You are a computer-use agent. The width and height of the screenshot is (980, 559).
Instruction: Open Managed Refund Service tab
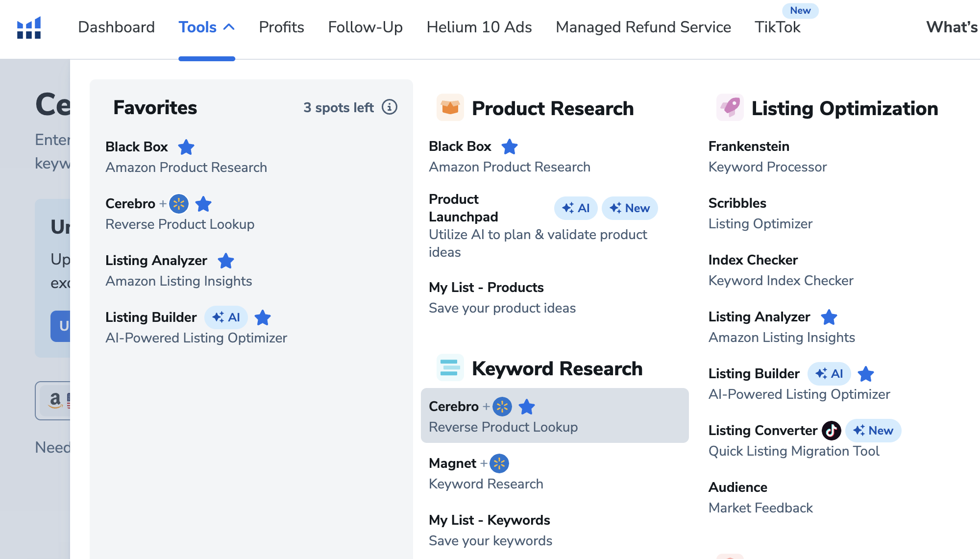pos(643,27)
